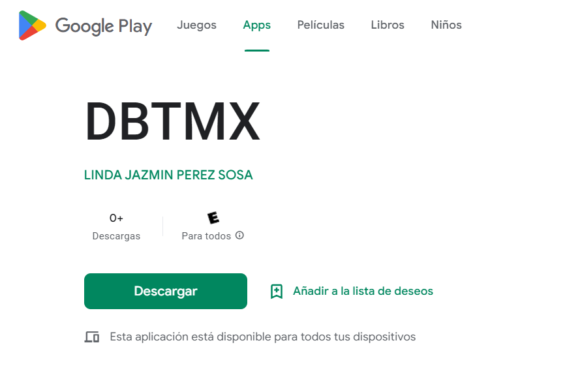
Task: Click the green Descargar button
Action: 166,291
